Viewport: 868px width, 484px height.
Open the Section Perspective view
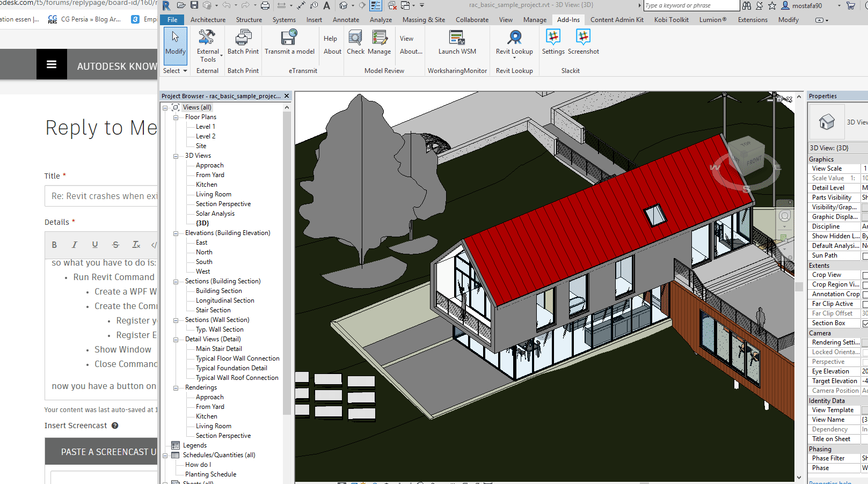coord(222,203)
